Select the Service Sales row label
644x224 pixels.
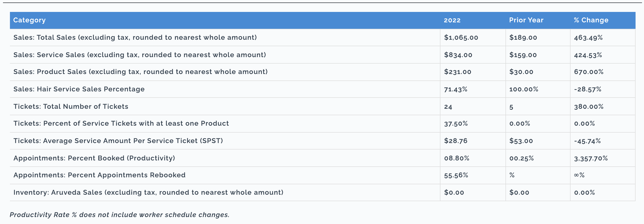tap(140, 55)
